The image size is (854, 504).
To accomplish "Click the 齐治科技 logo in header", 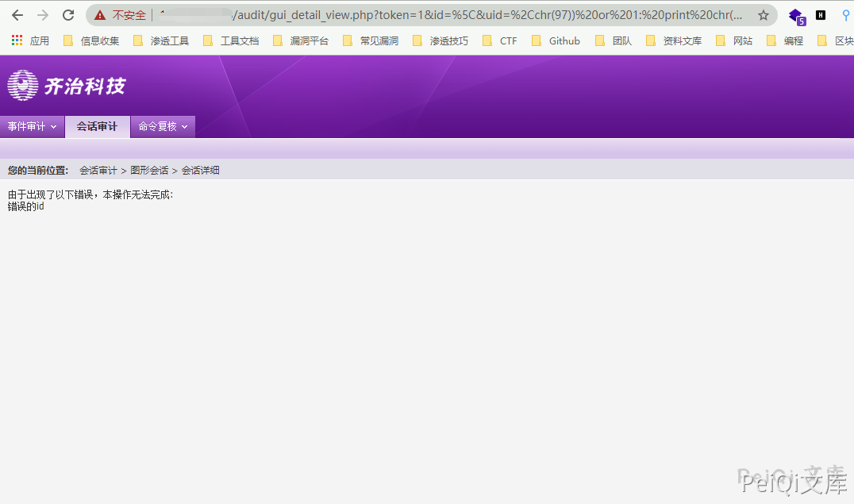I will 67,86.
